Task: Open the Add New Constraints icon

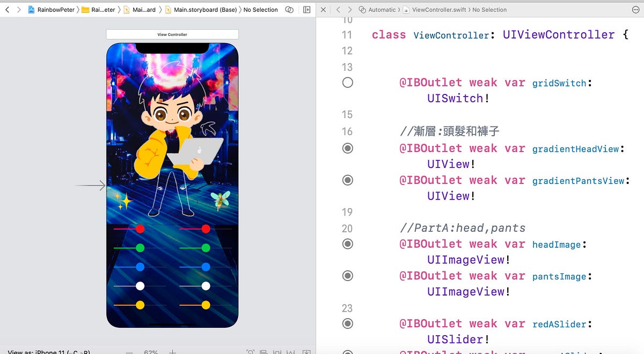Action: click(290, 351)
